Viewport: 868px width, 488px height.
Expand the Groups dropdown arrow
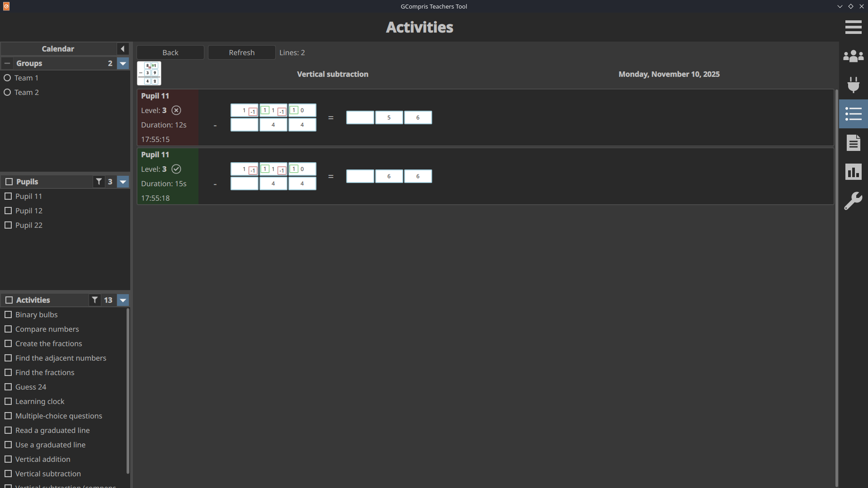pyautogui.click(x=123, y=63)
